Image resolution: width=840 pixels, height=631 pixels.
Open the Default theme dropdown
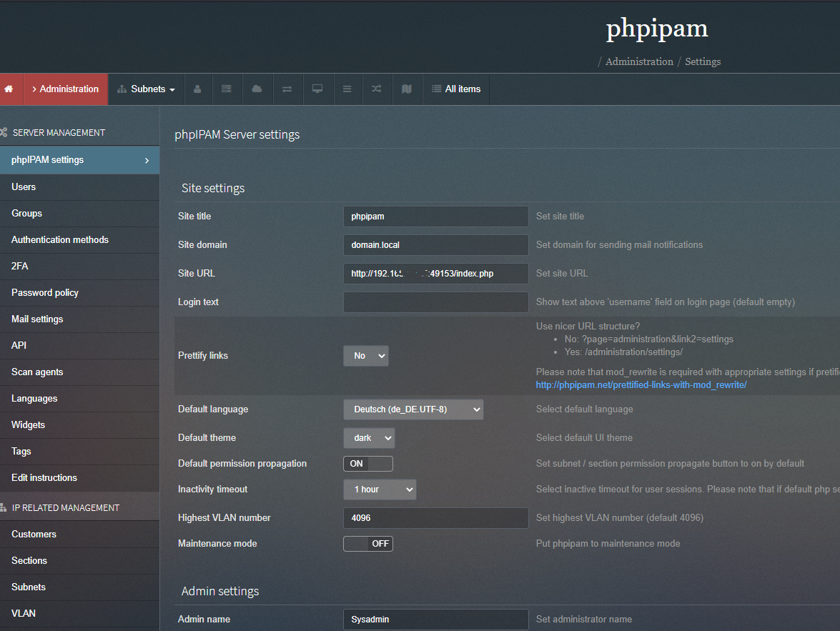[x=369, y=438]
